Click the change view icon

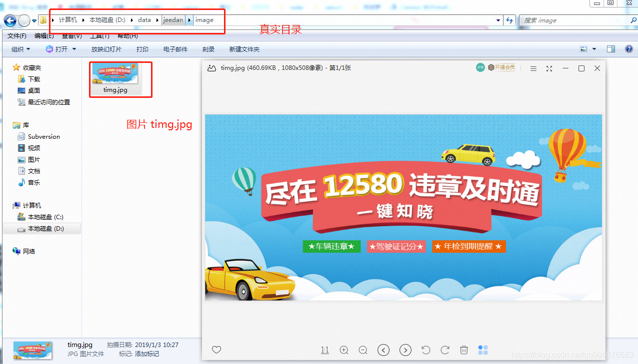click(x=583, y=49)
